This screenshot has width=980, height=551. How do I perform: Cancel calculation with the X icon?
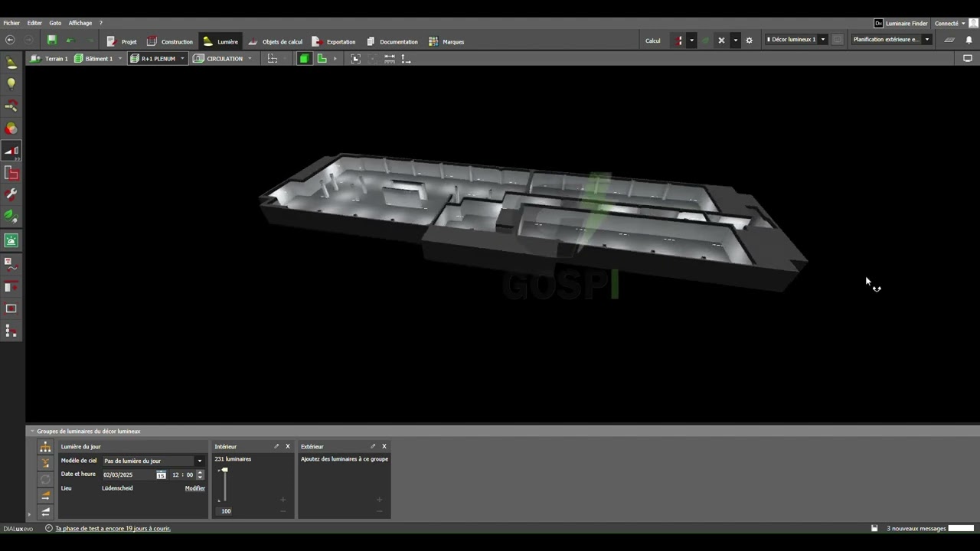pyautogui.click(x=721, y=41)
